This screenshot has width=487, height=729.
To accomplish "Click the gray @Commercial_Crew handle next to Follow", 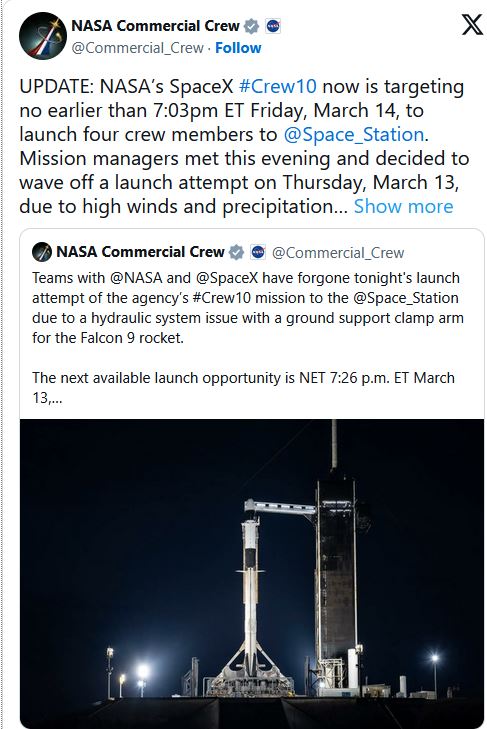I will [138, 48].
